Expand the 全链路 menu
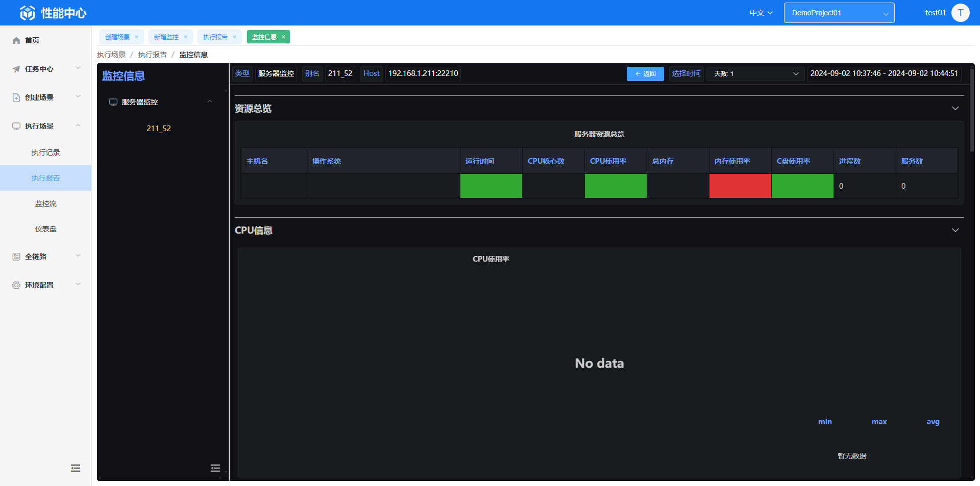This screenshot has height=486, width=980. click(78, 255)
